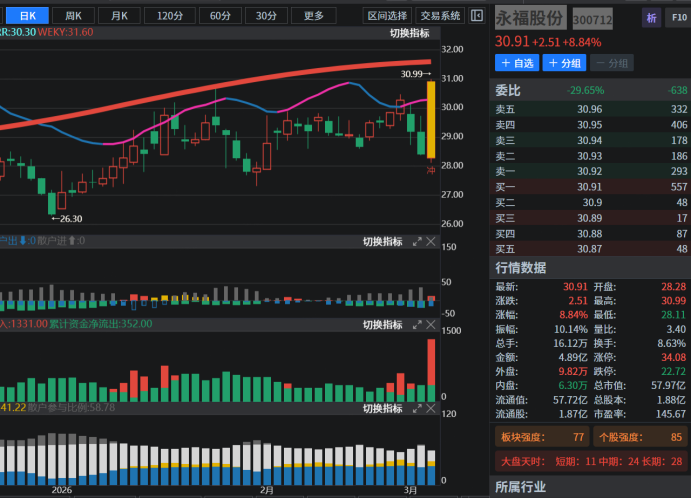Close the first sub-indicator panel

[431, 241]
